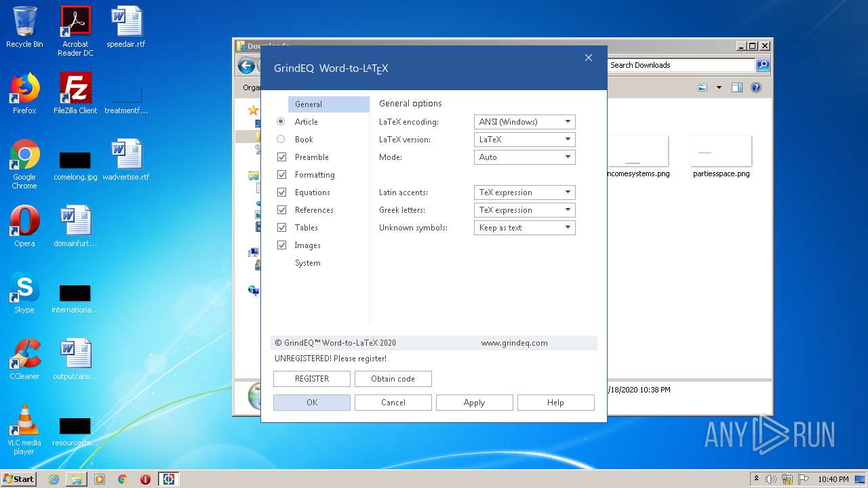The height and width of the screenshot is (488, 868).
Task: Open the References settings label
Action: [314, 210]
